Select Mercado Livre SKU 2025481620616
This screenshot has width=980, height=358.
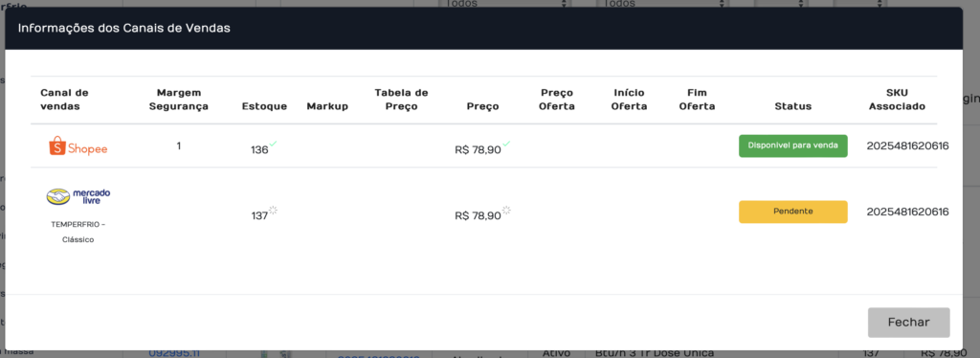pyautogui.click(x=907, y=212)
